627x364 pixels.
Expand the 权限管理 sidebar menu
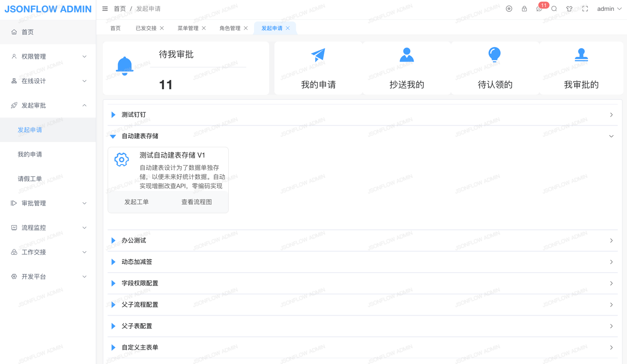pyautogui.click(x=48, y=56)
